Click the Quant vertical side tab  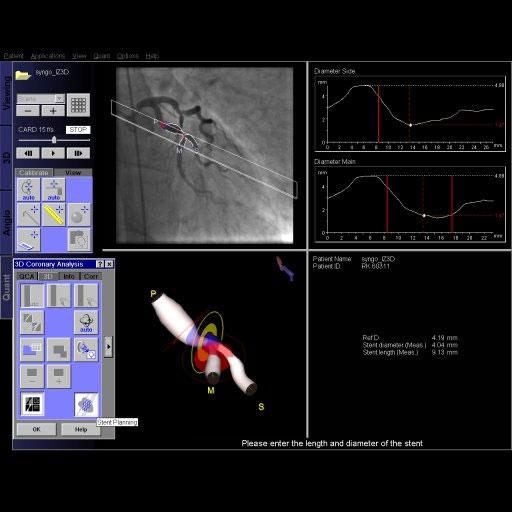tap(6, 287)
